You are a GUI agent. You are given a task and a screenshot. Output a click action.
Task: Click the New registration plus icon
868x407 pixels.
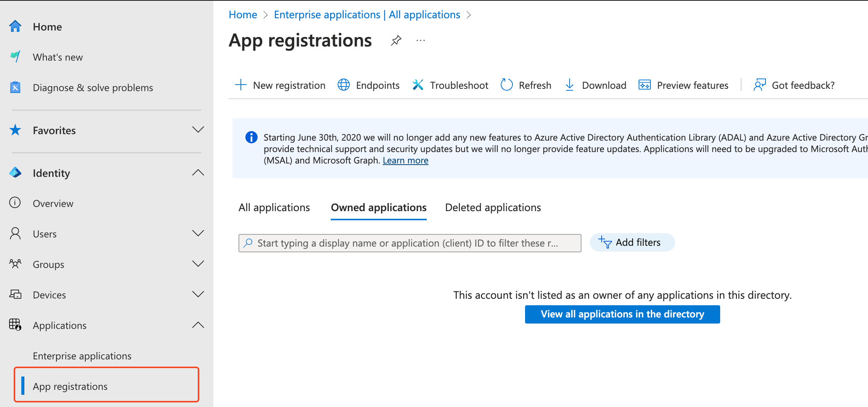(241, 85)
